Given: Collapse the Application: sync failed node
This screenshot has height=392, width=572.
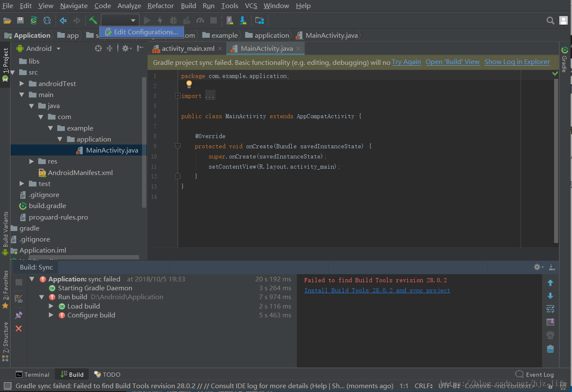Looking at the screenshot, I should tap(32, 279).
